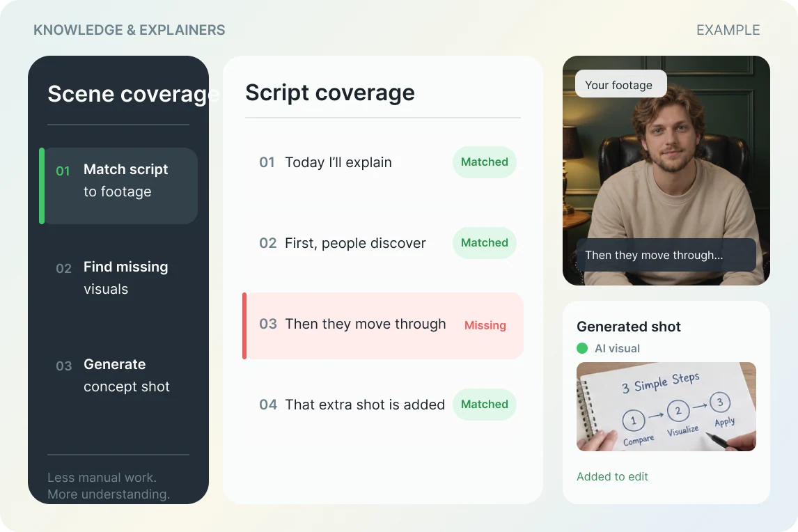
Task: Select the highlighted 'Then they move through' row
Action: [383, 326]
